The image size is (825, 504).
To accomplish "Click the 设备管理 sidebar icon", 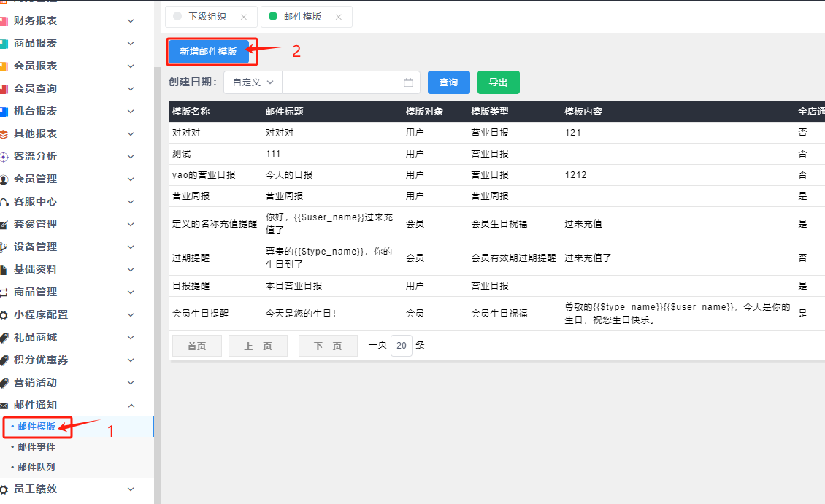I will 4,247.
